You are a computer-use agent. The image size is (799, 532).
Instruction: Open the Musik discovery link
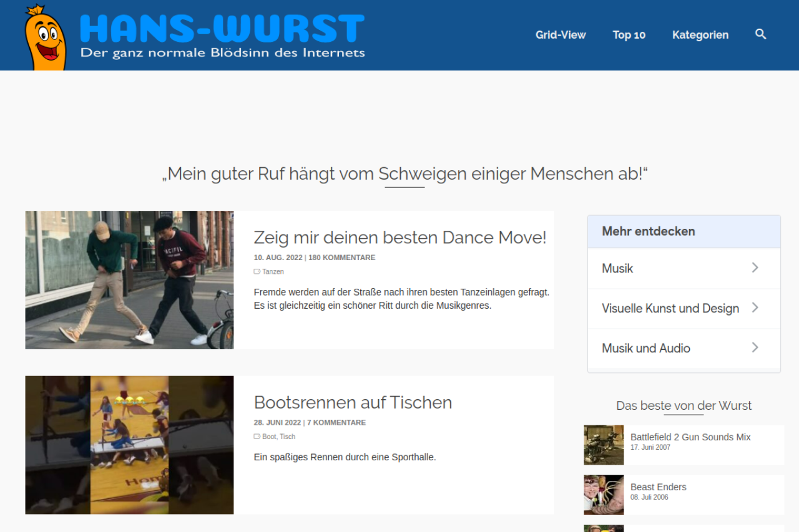(617, 269)
